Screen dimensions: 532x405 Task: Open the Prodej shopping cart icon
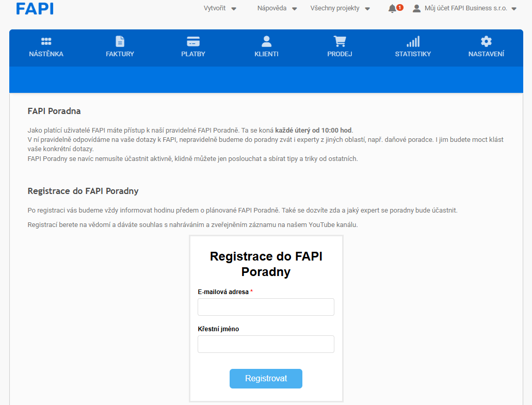point(340,41)
